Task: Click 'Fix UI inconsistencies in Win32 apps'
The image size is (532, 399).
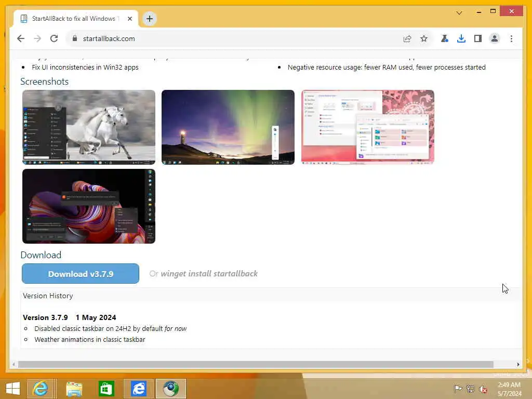Action: [x=85, y=67]
